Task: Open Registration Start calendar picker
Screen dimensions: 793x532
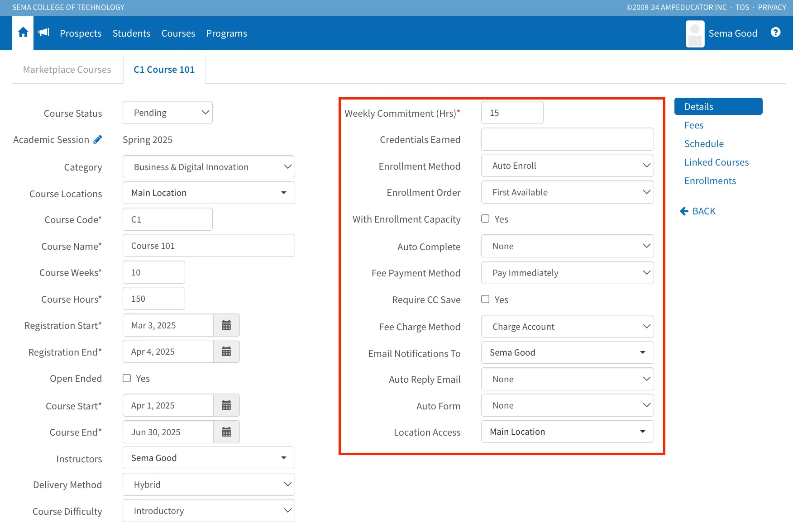Action: point(226,325)
